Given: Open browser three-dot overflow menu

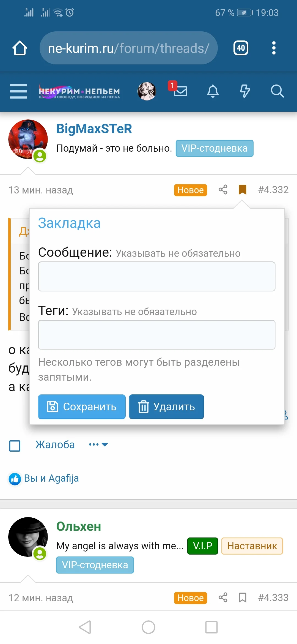Looking at the screenshot, I should (x=274, y=48).
